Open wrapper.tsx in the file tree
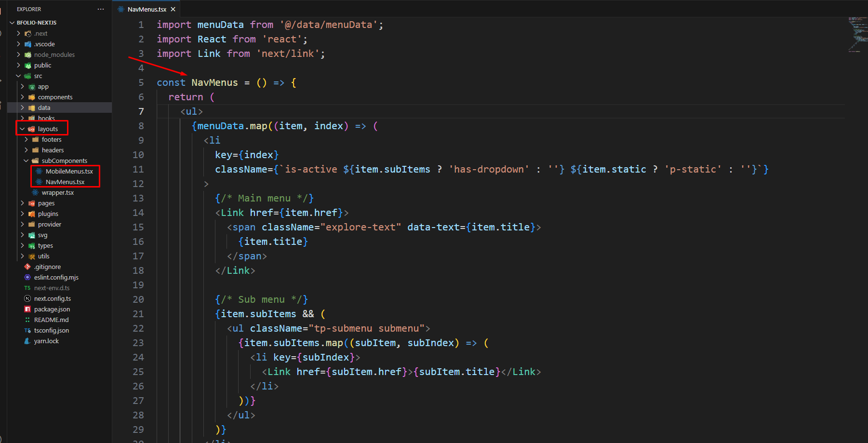 tap(57, 193)
